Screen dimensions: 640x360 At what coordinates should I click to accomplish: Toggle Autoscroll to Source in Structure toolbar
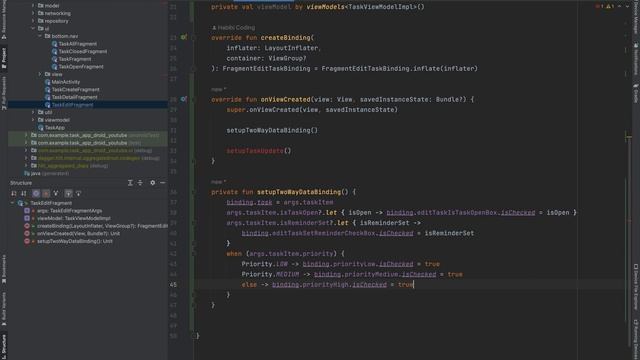pos(68,193)
